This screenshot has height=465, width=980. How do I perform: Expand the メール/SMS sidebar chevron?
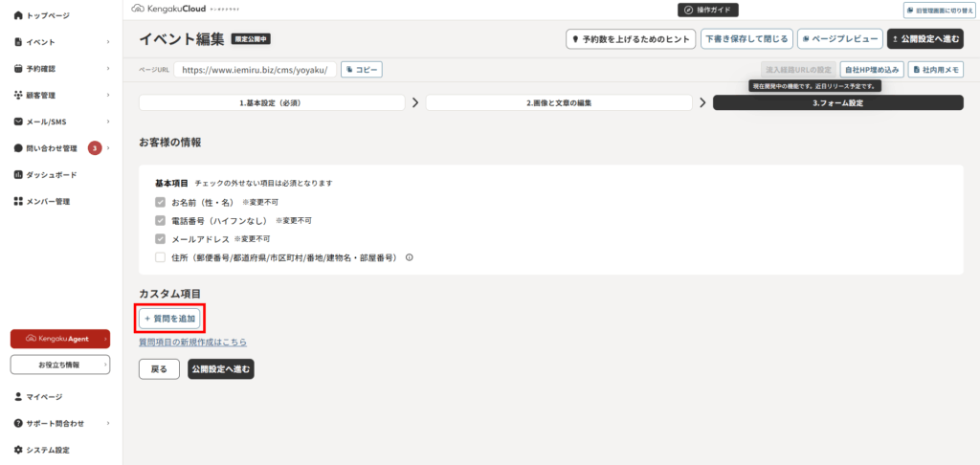point(108,122)
